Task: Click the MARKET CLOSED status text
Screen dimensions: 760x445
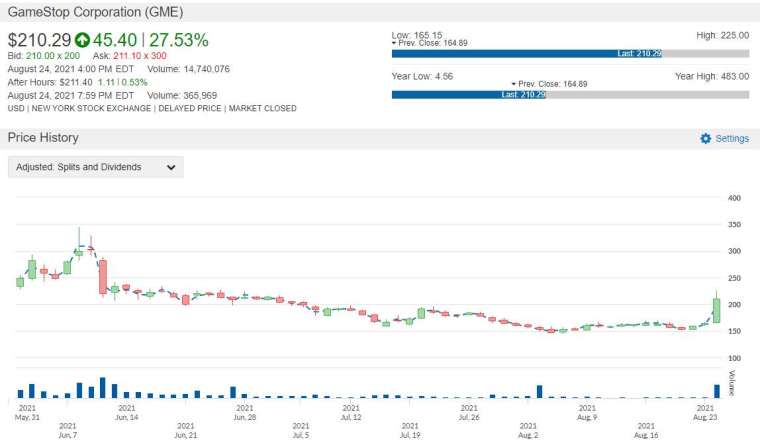Action: coord(263,109)
